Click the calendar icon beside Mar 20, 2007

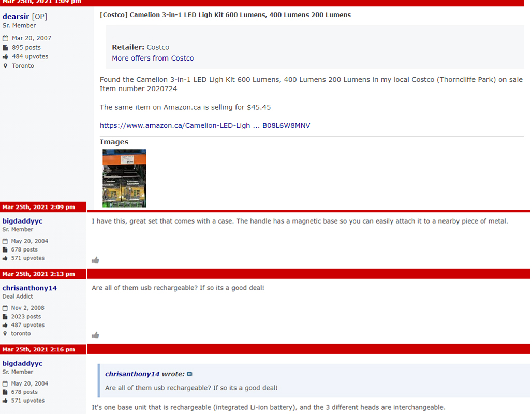(5, 38)
